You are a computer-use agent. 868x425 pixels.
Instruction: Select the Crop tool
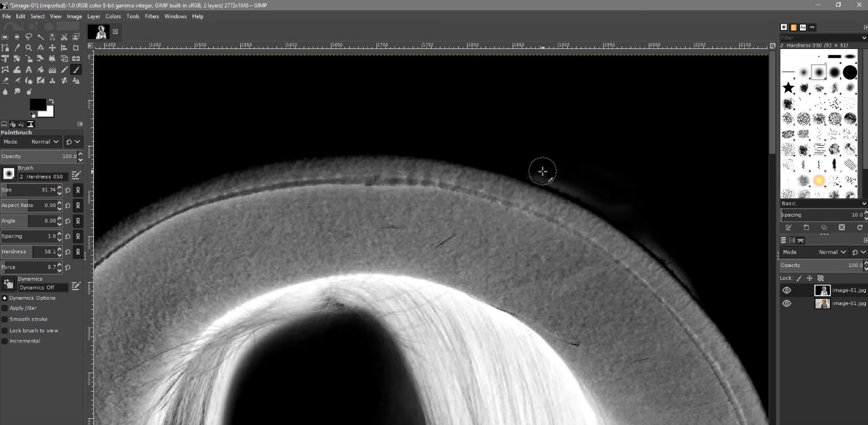76,48
